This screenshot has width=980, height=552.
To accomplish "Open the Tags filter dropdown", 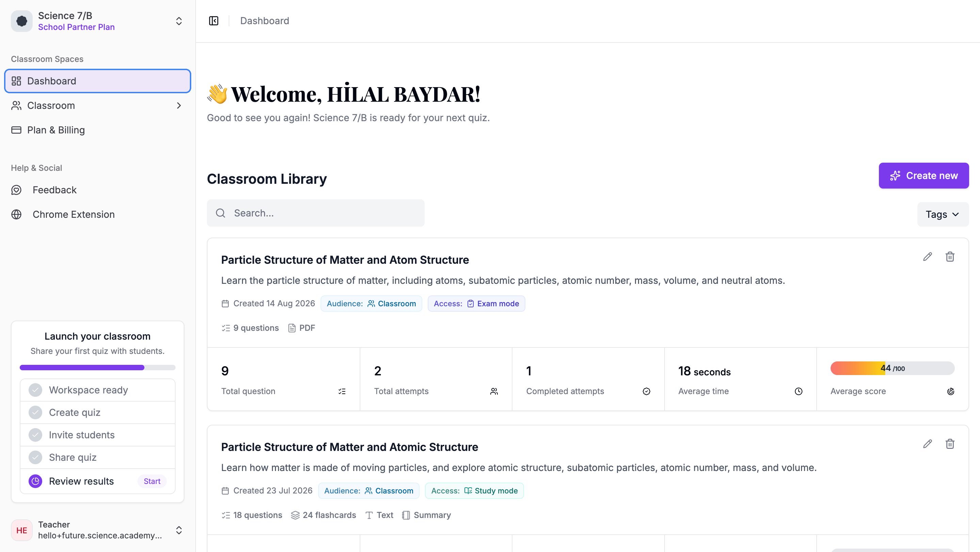I will tap(943, 214).
